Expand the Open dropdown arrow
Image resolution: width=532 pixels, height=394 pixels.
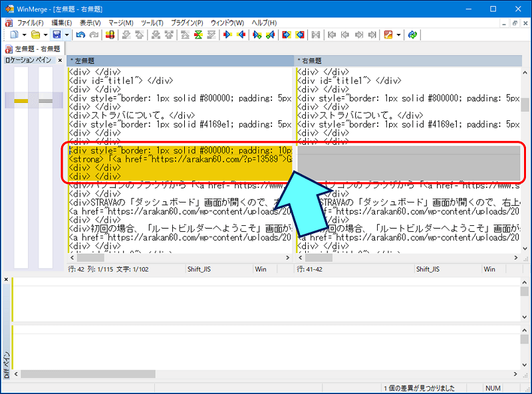45,35
